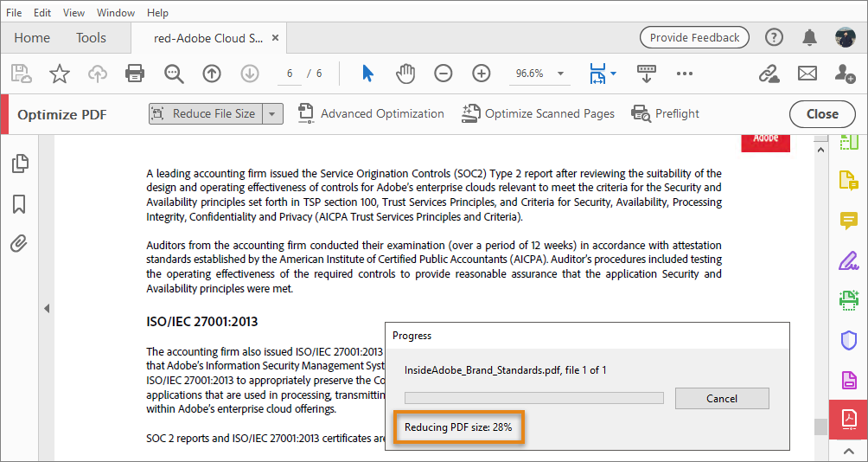
Task: Expand the tools pane chevron
Action: point(849,451)
